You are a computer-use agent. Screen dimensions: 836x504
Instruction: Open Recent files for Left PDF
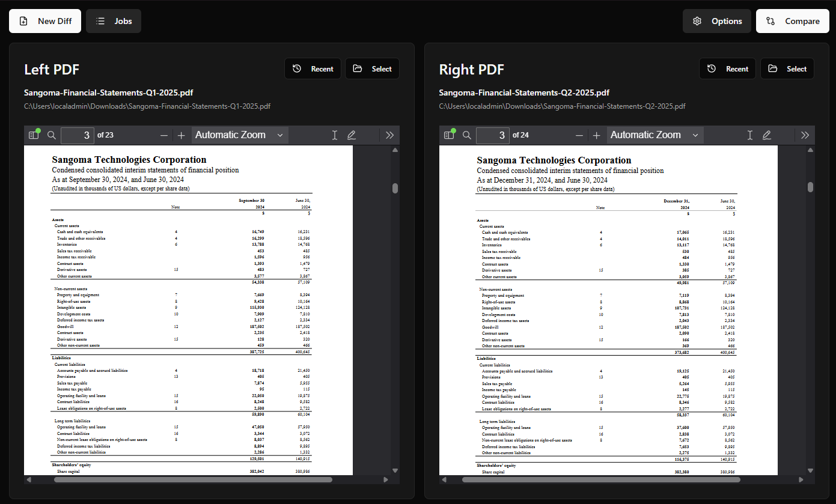tap(313, 68)
